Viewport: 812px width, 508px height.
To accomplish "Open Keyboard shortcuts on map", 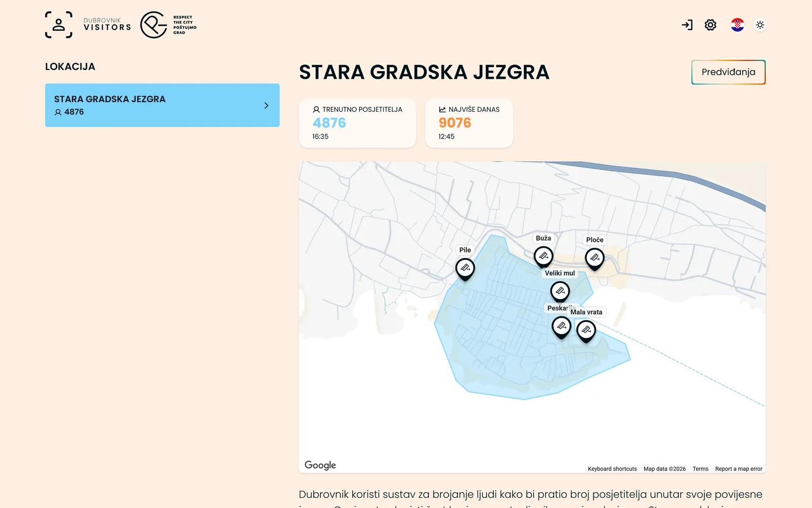I will pyautogui.click(x=612, y=469).
